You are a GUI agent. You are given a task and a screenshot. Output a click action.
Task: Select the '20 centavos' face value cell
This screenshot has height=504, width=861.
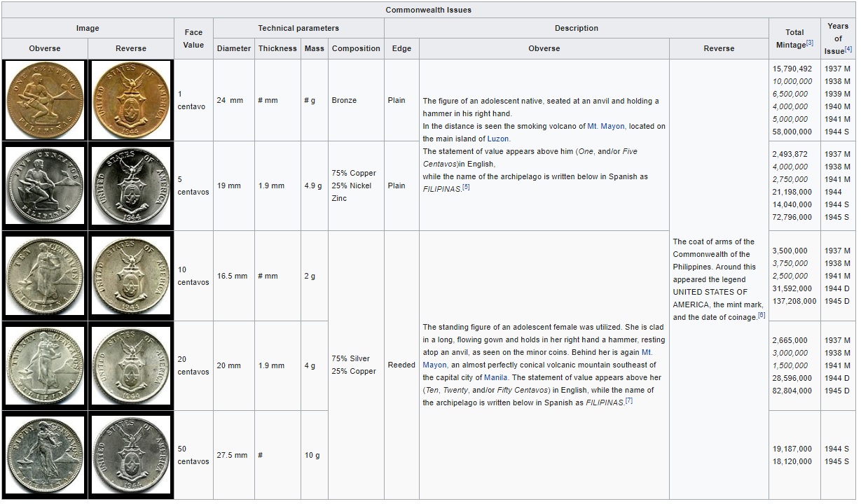point(193,365)
